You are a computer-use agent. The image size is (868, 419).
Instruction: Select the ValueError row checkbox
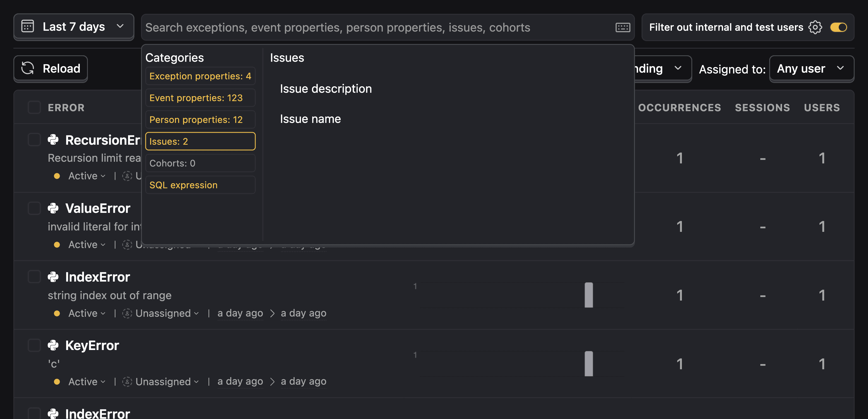34,208
